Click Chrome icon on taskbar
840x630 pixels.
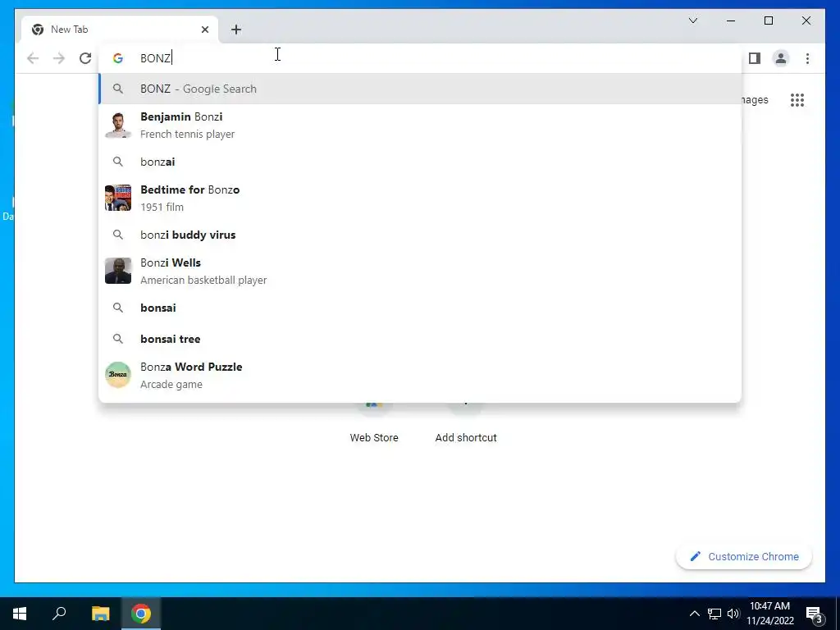141,614
